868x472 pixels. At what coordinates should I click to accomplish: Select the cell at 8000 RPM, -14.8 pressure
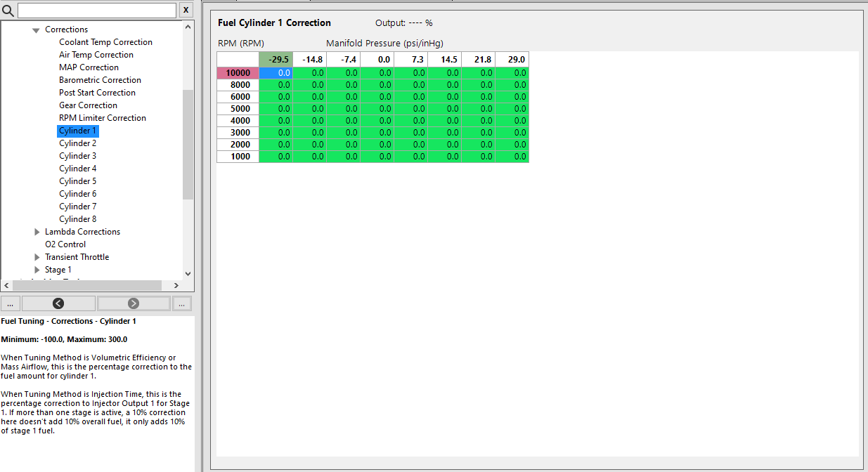[310, 85]
